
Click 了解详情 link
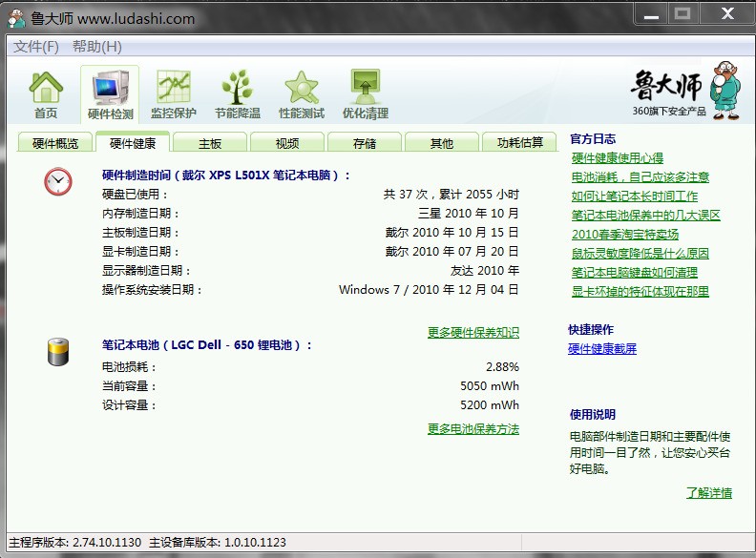pos(709,493)
